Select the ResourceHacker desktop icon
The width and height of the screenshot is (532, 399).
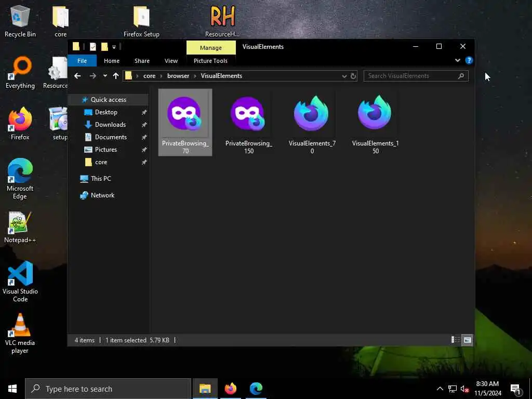pos(222,21)
